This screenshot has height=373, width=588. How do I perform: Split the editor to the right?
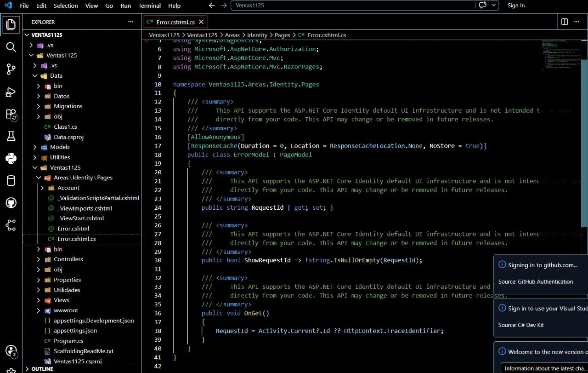coord(565,22)
